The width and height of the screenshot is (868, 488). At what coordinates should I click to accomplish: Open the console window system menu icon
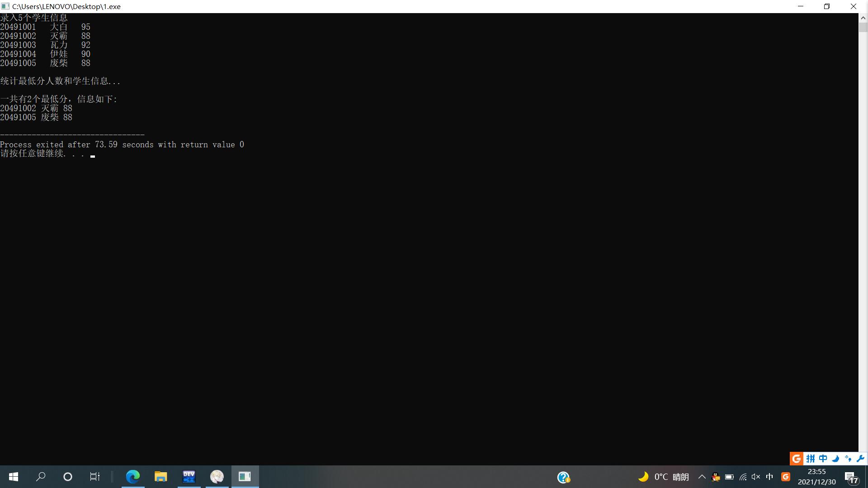pyautogui.click(x=5, y=6)
